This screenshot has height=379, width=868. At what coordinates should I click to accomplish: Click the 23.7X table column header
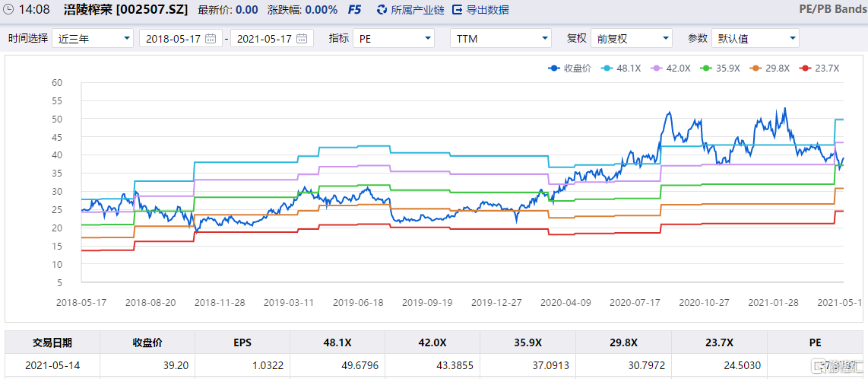point(718,342)
